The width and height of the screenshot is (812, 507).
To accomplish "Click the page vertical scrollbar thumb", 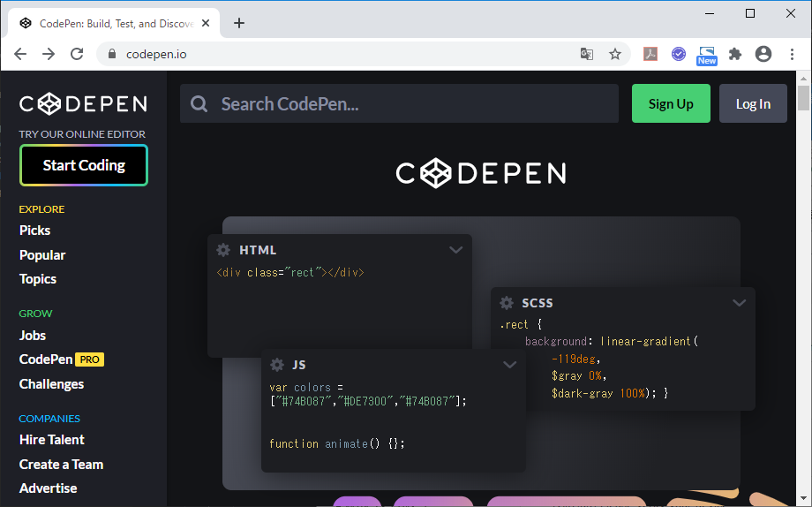I will point(803,98).
